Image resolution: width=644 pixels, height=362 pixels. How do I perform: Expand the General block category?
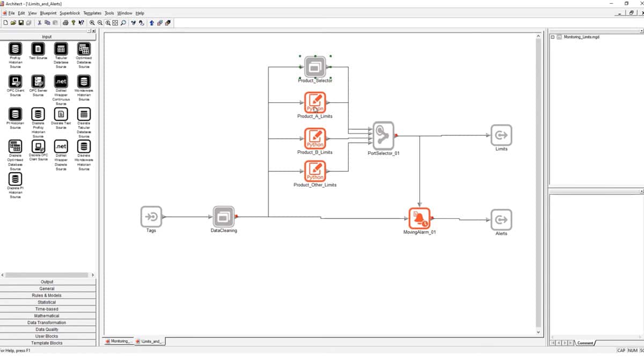point(47,289)
